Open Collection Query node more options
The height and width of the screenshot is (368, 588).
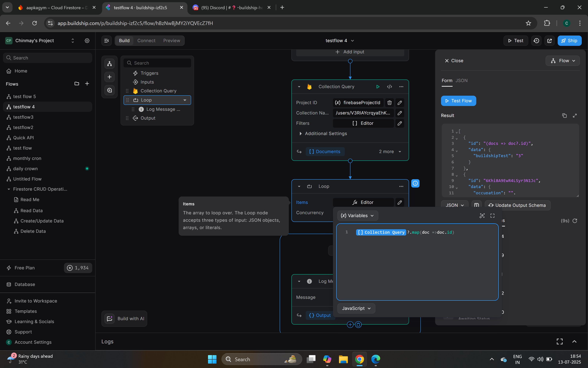(x=401, y=87)
